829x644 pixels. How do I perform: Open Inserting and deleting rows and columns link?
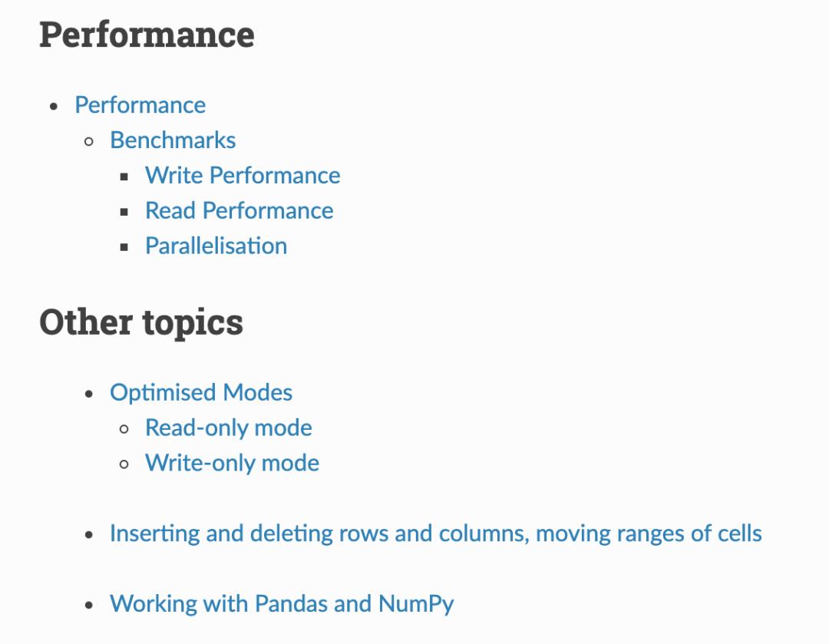click(x=435, y=533)
